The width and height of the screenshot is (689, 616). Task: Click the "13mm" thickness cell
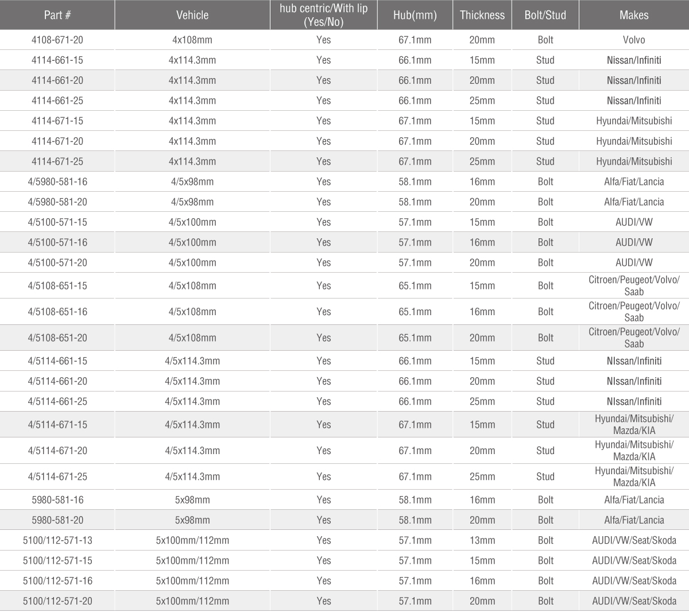click(x=482, y=540)
